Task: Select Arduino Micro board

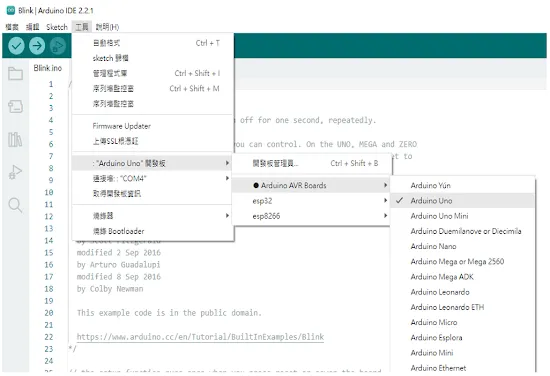Action: tap(462, 322)
